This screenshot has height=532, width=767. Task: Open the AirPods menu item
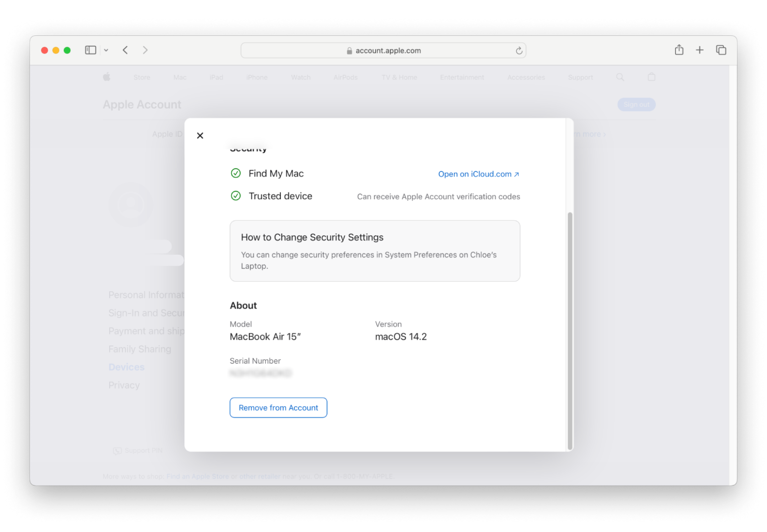[346, 78]
